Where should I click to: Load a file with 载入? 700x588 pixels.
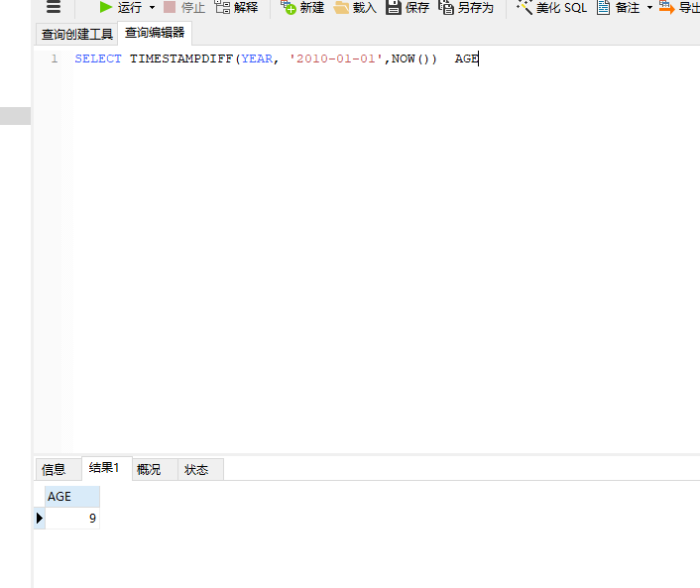click(355, 7)
